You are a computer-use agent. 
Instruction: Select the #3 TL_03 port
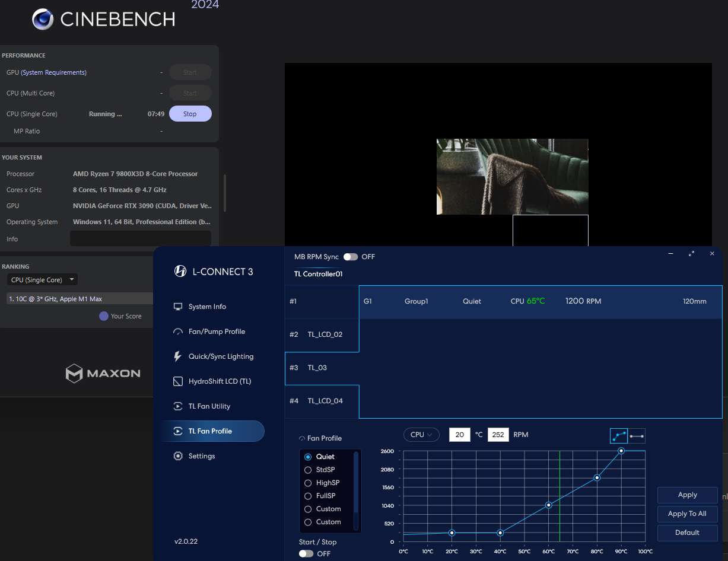(322, 368)
